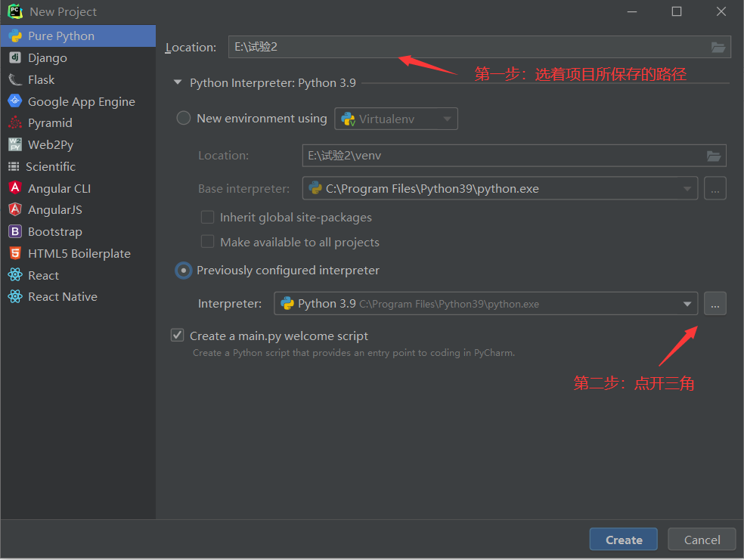Select New environment using radio button
The height and width of the screenshot is (560, 744).
pos(184,118)
